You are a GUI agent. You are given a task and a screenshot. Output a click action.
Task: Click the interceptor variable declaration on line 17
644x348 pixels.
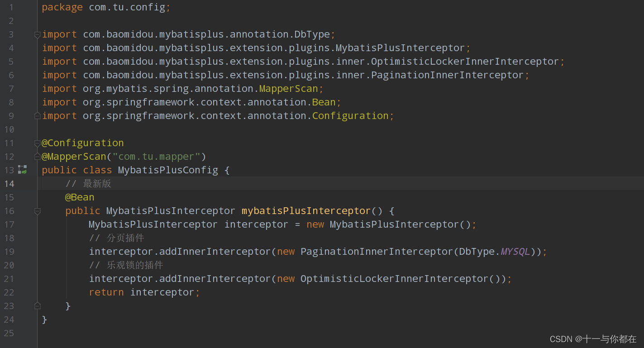tap(256, 224)
